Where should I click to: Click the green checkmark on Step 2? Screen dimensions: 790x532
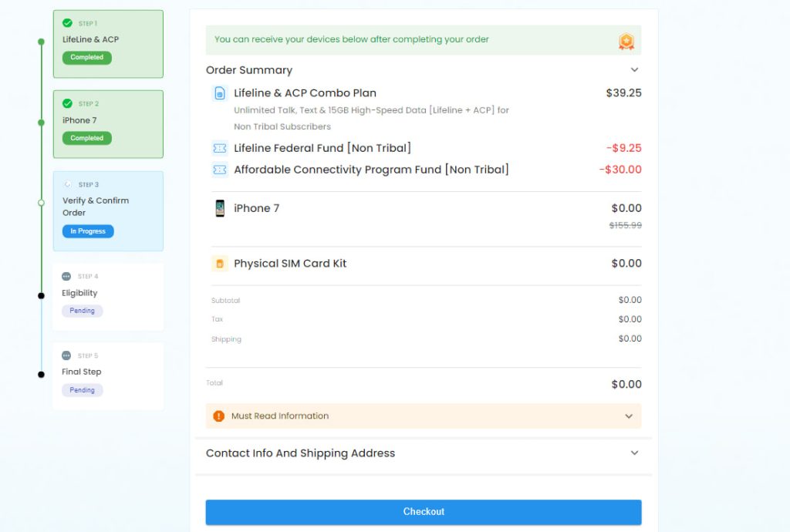pos(68,103)
